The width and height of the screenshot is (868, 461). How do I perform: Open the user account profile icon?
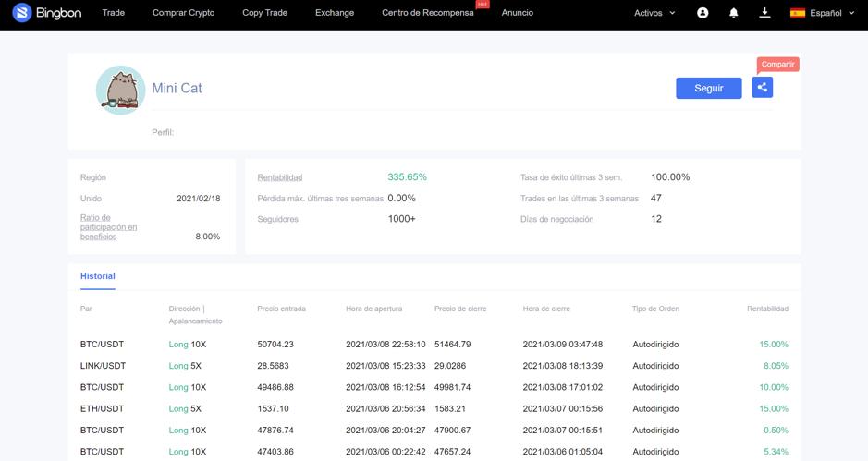click(703, 13)
